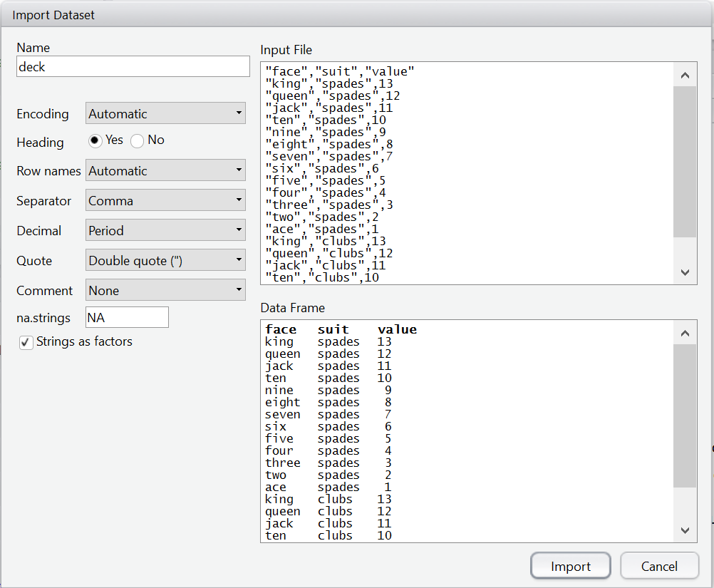Open the Comment dropdown set to None
This screenshot has height=588, width=714.
[x=165, y=290]
